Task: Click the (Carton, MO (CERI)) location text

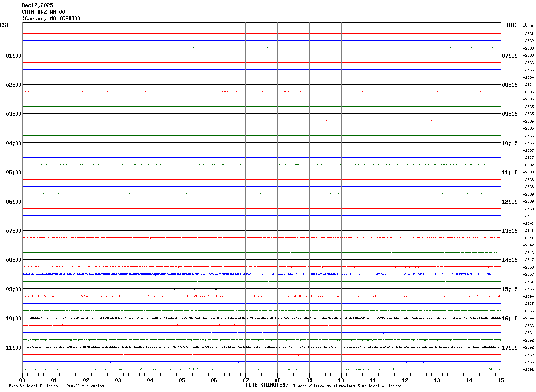Action: tap(51, 19)
